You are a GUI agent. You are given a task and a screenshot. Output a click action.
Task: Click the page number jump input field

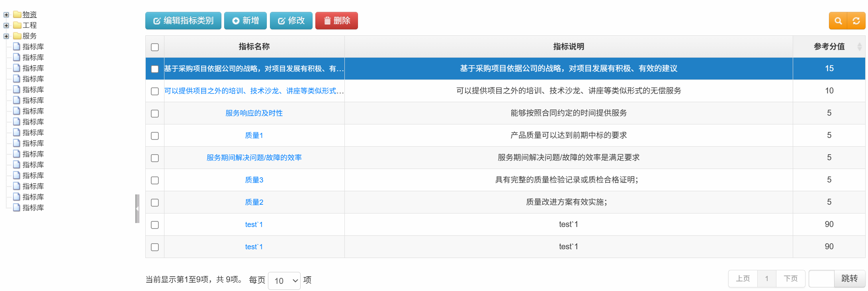821,279
